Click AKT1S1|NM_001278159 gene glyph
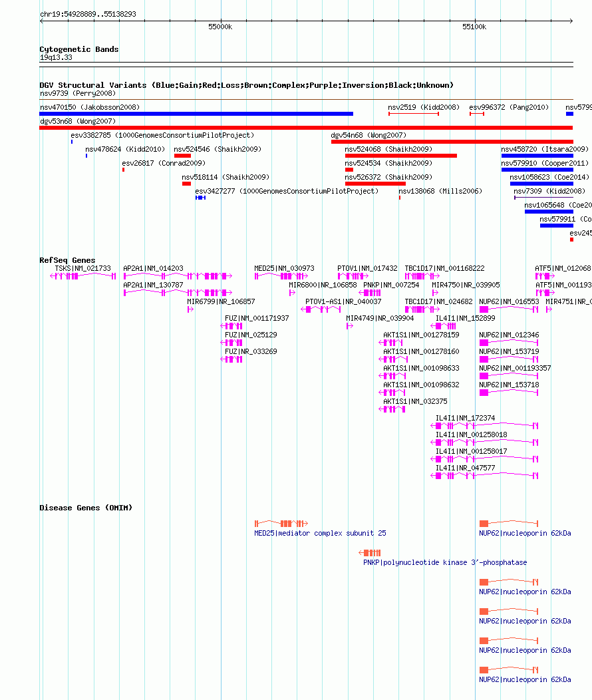 pyautogui.click(x=391, y=343)
